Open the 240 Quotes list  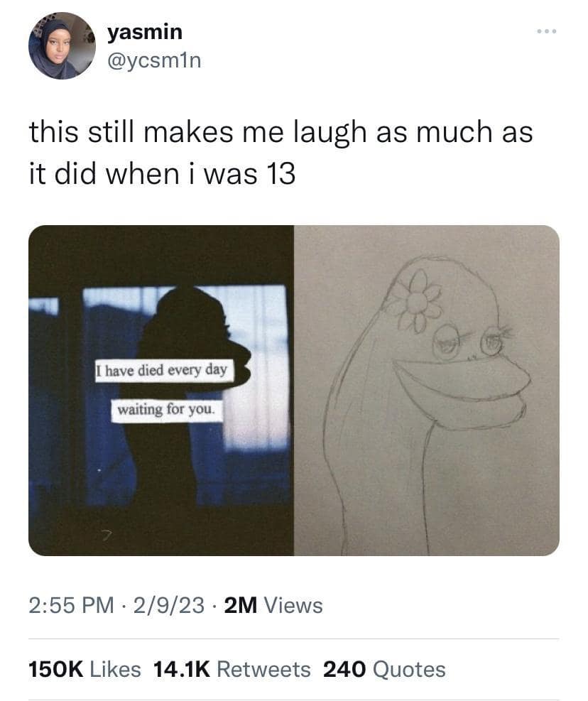384,669
